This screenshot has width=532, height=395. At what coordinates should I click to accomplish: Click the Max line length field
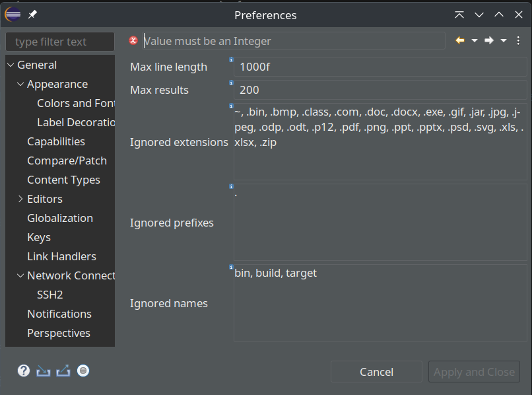tap(380, 67)
